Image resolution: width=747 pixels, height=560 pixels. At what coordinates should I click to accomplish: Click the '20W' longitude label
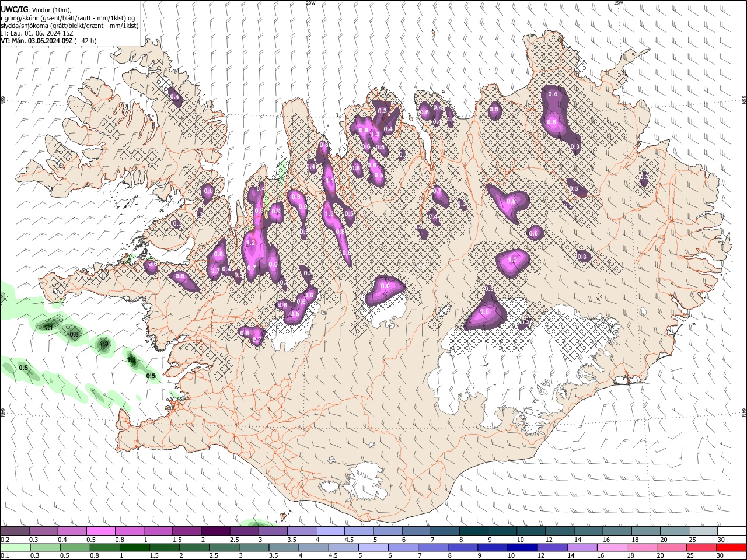coord(310,3)
